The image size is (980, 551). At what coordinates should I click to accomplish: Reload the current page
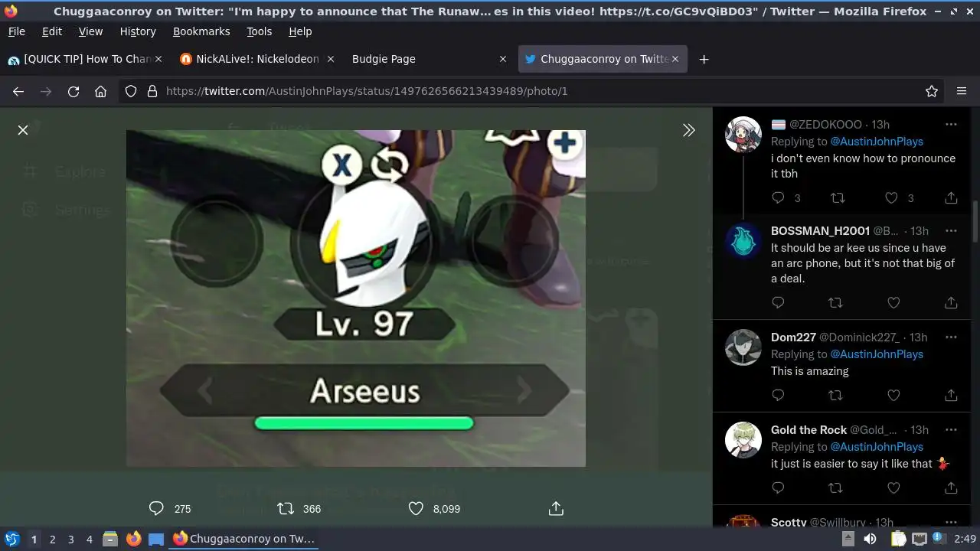[73, 91]
